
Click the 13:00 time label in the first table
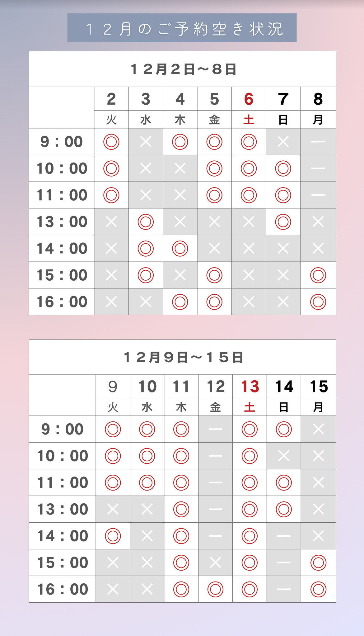tap(62, 222)
